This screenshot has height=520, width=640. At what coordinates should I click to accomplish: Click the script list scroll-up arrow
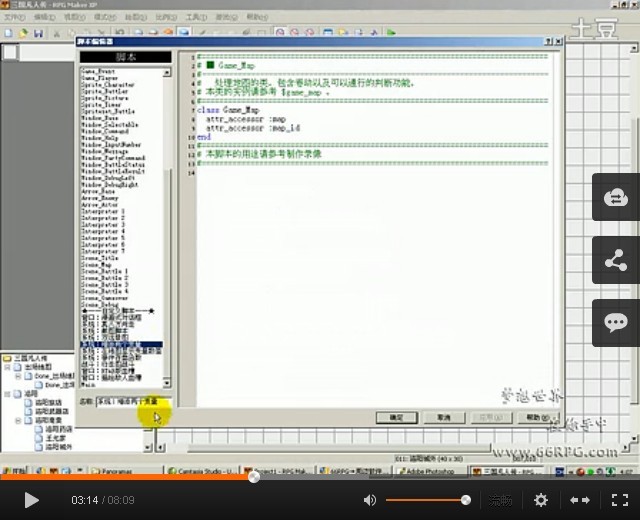tap(167, 73)
